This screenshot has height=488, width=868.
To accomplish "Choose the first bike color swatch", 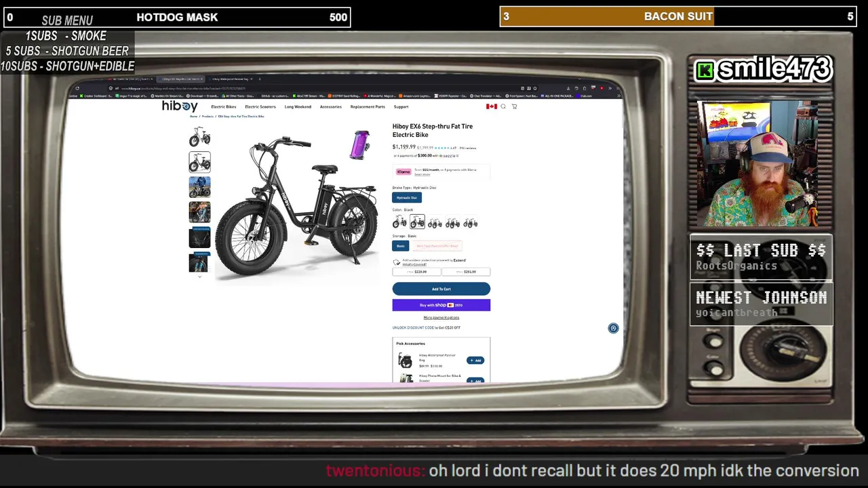I will tap(399, 222).
